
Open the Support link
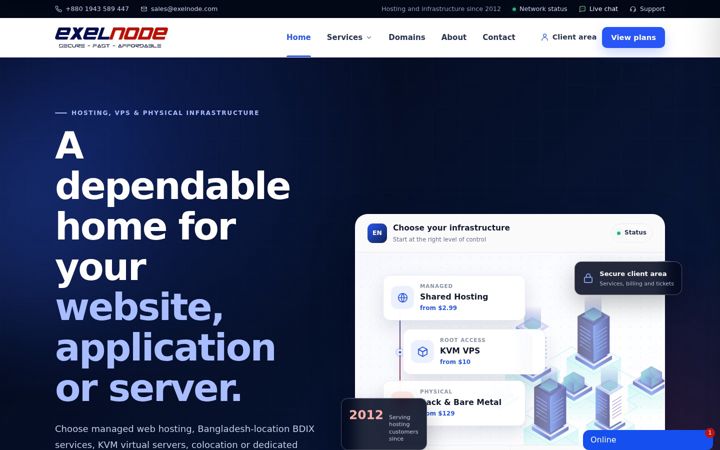click(x=647, y=9)
